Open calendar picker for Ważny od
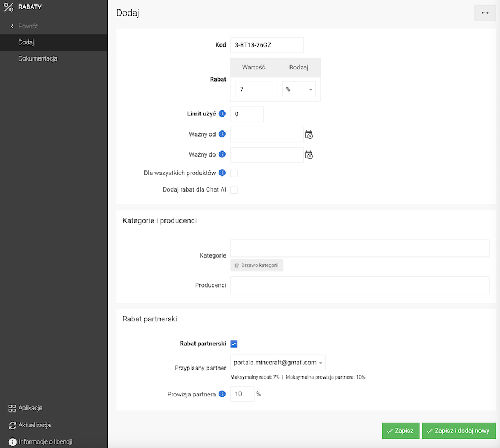 click(x=309, y=134)
